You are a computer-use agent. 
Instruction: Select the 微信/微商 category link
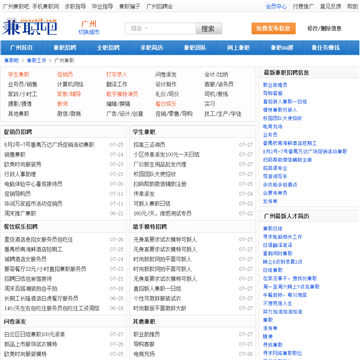point(69,114)
